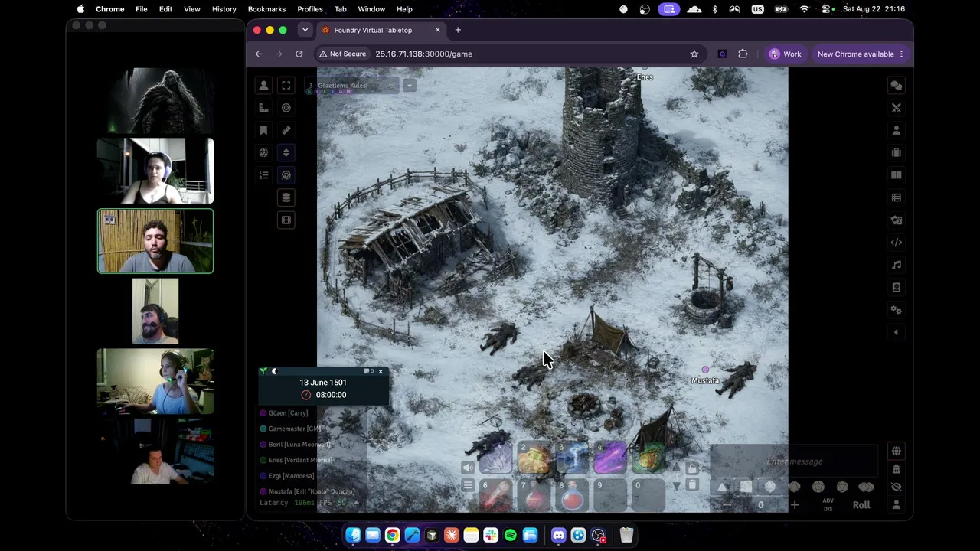This screenshot has width=980, height=551.
Task: Expand the scene navigation dropdown
Action: tap(410, 86)
